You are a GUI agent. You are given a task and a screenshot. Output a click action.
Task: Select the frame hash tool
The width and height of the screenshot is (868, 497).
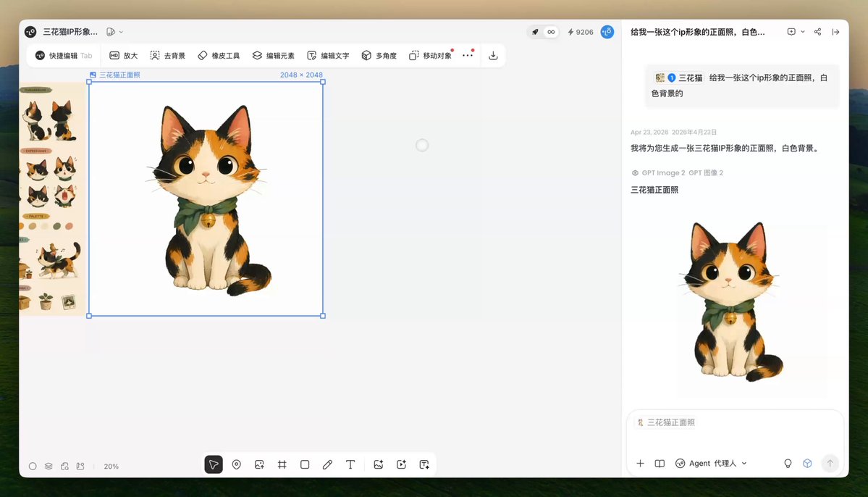282,464
